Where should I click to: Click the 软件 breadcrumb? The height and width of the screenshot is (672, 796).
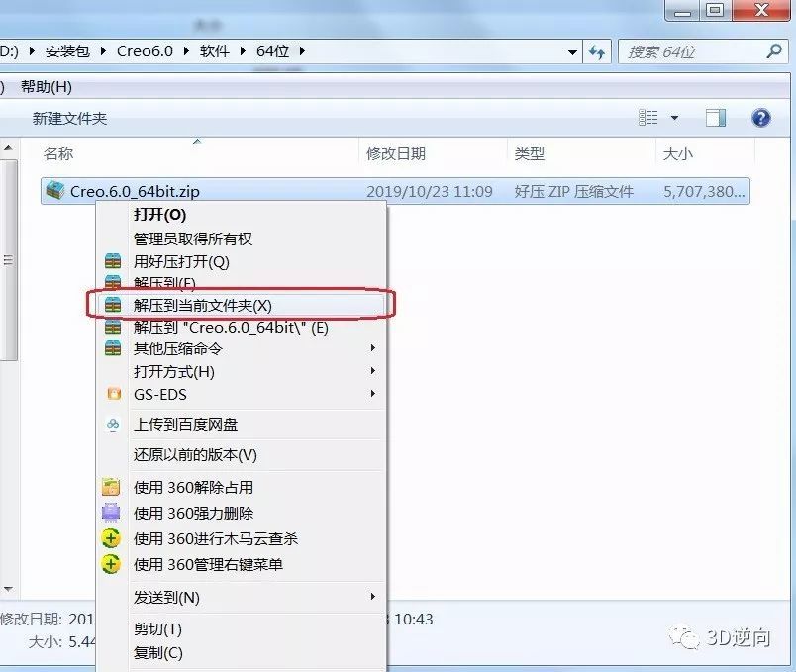[x=214, y=51]
